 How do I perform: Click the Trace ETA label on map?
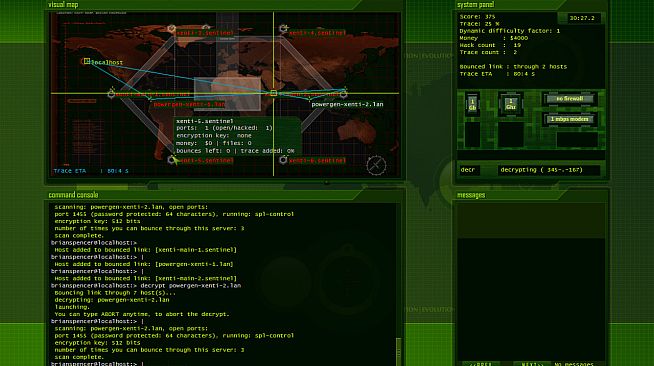coord(91,171)
